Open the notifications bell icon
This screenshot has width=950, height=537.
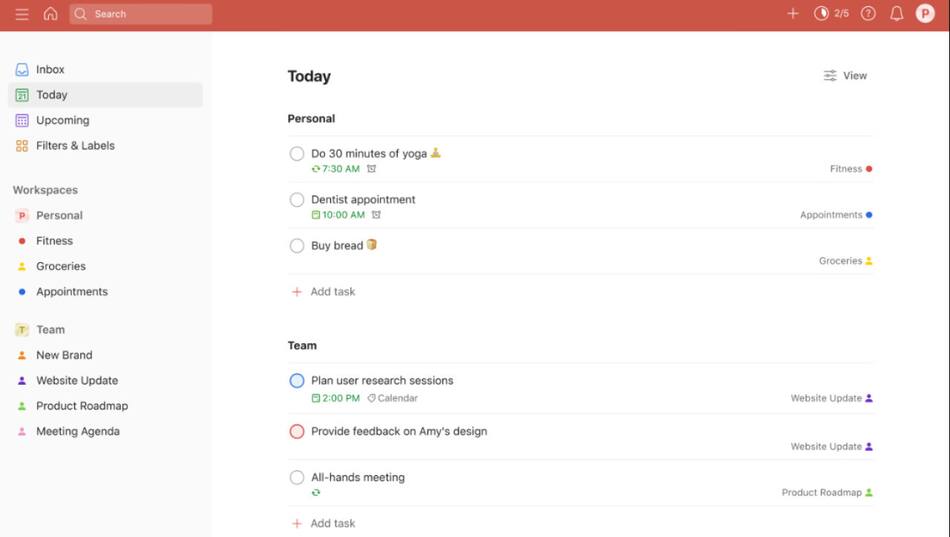(896, 14)
